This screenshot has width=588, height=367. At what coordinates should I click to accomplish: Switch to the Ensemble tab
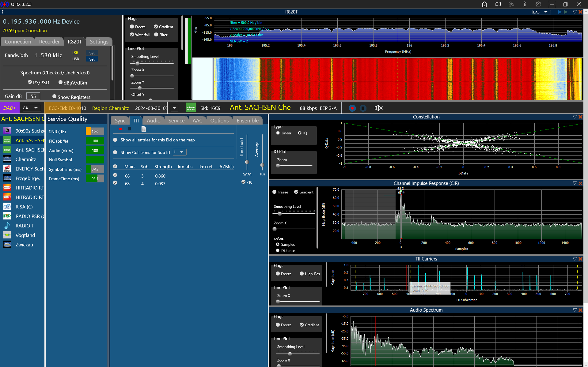(248, 121)
